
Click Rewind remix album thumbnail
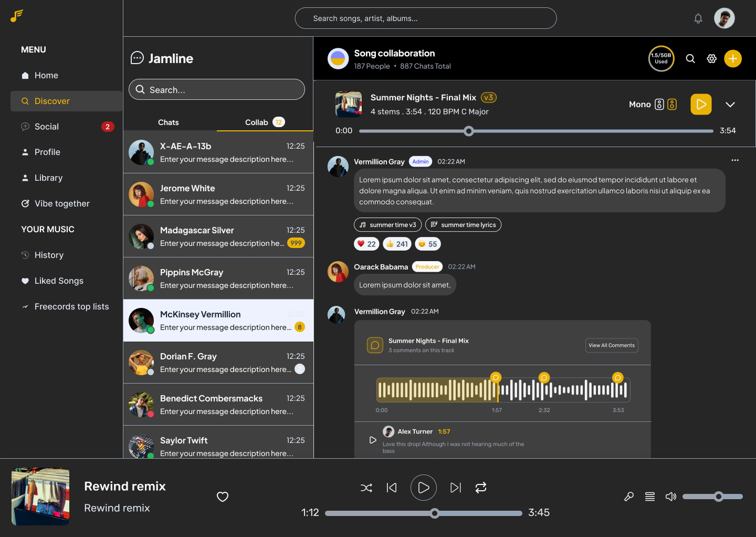pyautogui.click(x=40, y=497)
